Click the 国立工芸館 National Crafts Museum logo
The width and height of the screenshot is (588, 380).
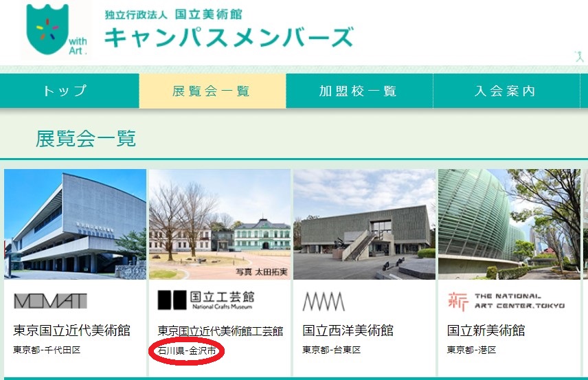point(206,300)
